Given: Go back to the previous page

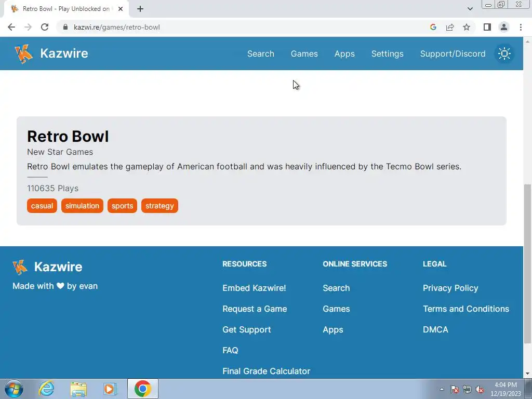Looking at the screenshot, I should point(11,27).
